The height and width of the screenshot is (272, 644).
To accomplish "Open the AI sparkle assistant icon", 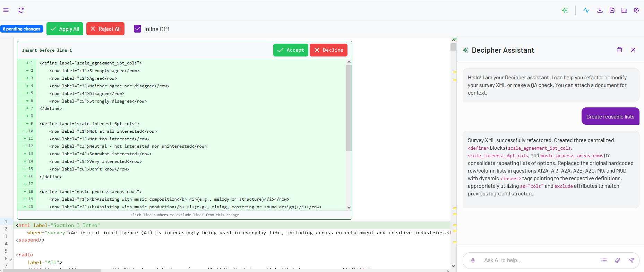I will coord(565,10).
